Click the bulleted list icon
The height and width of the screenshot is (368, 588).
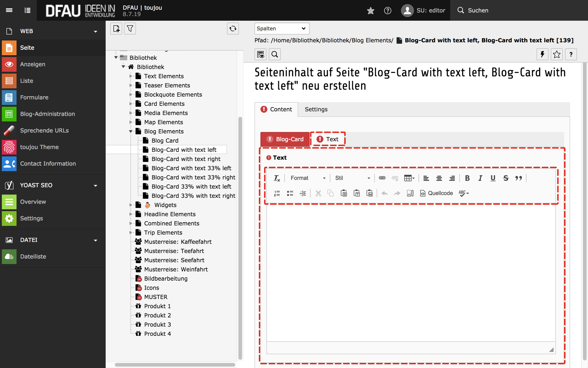(290, 193)
